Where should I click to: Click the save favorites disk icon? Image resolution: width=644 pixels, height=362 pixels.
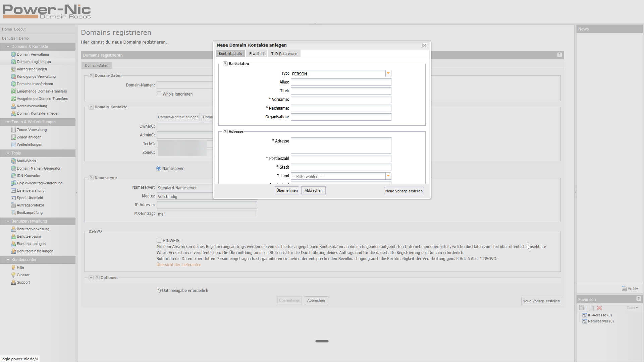(x=581, y=308)
